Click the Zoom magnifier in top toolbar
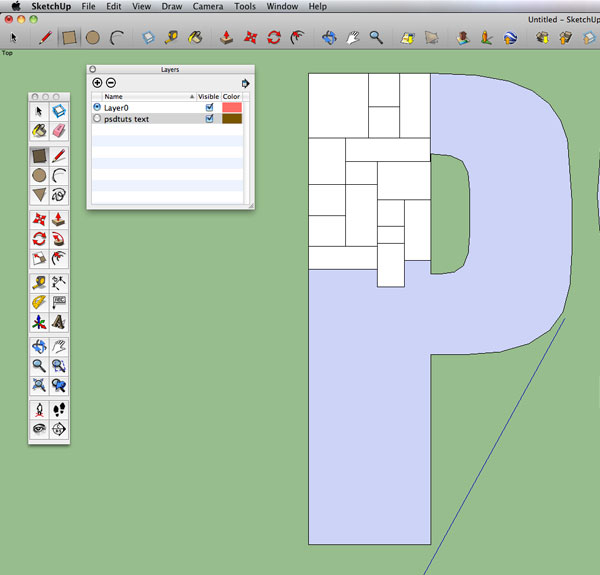The image size is (600, 575). pyautogui.click(x=376, y=37)
